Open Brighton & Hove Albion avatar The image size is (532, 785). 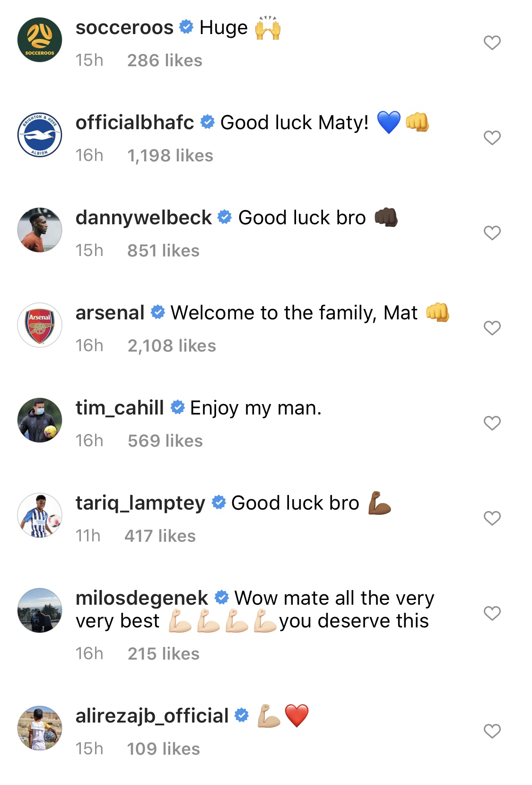40,135
